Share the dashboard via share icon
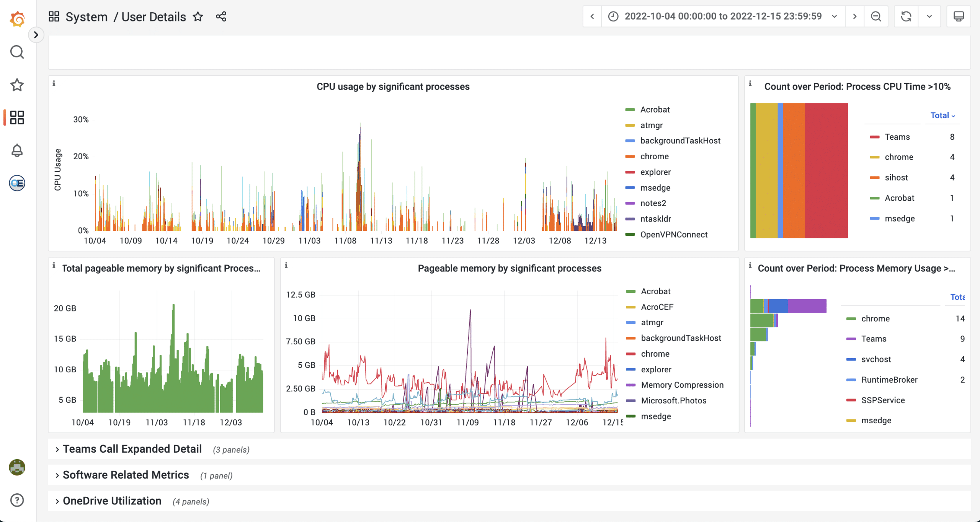 (221, 16)
